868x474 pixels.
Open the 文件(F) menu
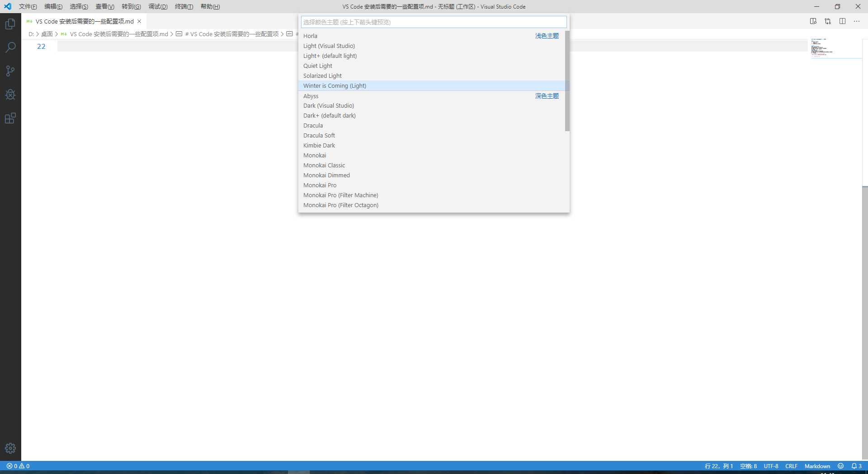coord(28,6)
